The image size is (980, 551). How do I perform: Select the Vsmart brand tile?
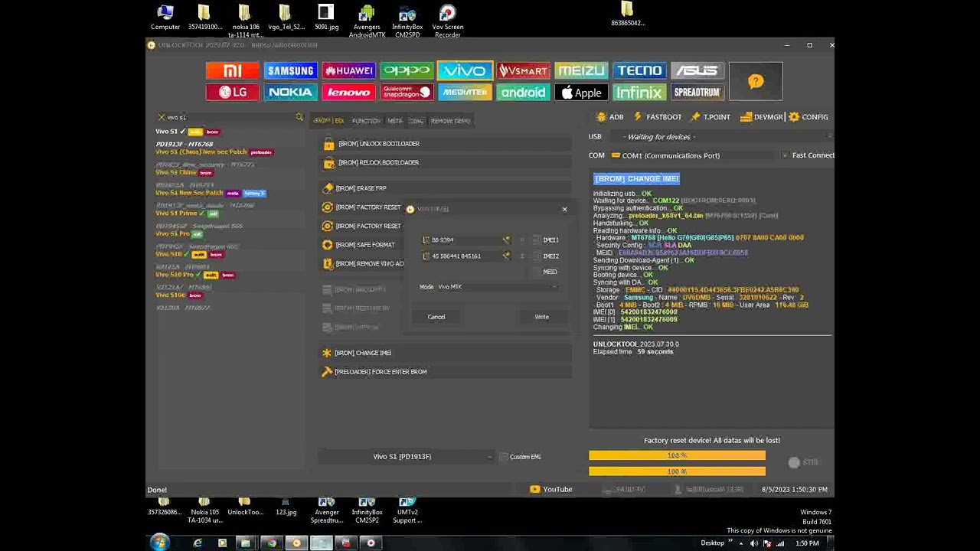[523, 70]
